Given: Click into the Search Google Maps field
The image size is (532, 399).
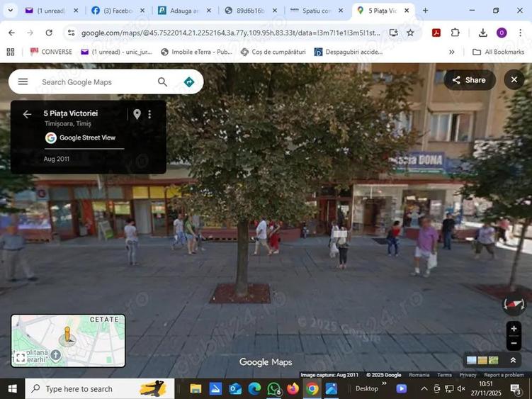Looking at the screenshot, I should click(x=97, y=82).
